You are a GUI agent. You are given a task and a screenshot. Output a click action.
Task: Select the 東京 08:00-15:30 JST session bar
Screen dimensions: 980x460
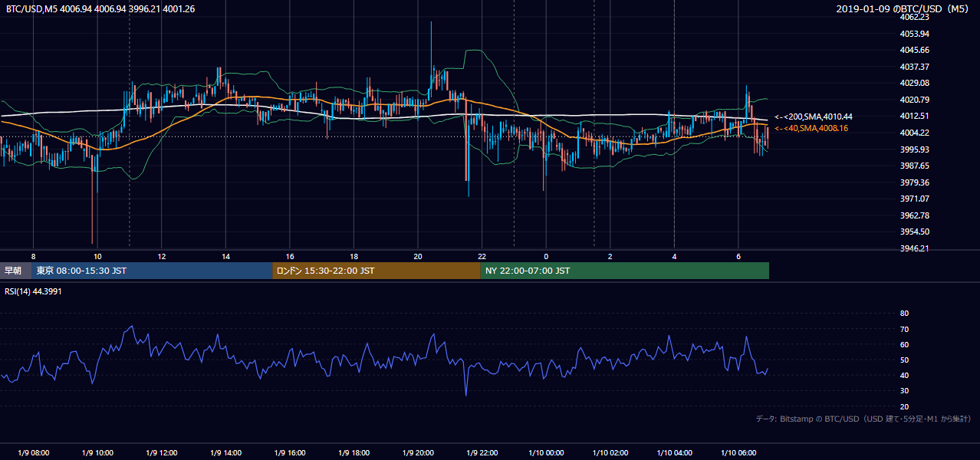(152, 271)
